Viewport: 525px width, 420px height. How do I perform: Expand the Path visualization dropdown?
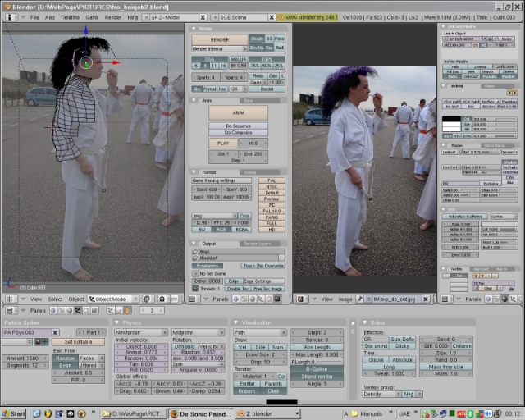[x=257, y=332]
